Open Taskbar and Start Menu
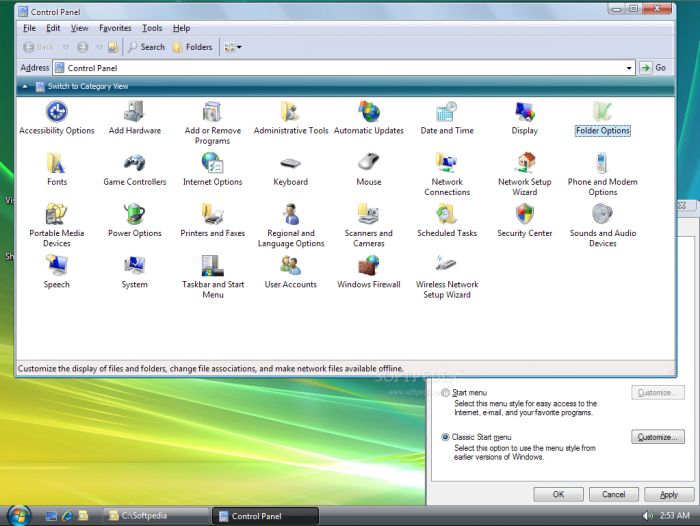Viewport: 700px width, 526px height. (212, 277)
